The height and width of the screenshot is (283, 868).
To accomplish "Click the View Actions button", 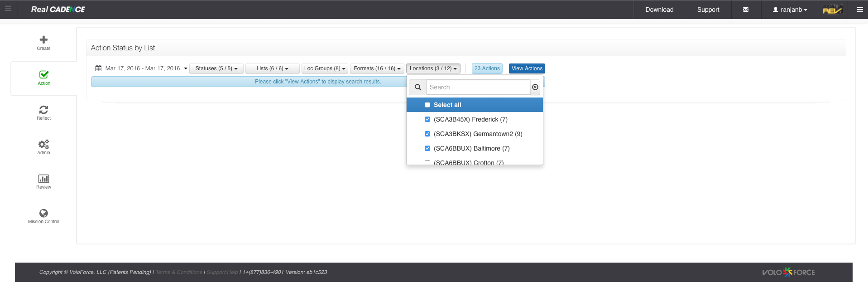I will (527, 68).
